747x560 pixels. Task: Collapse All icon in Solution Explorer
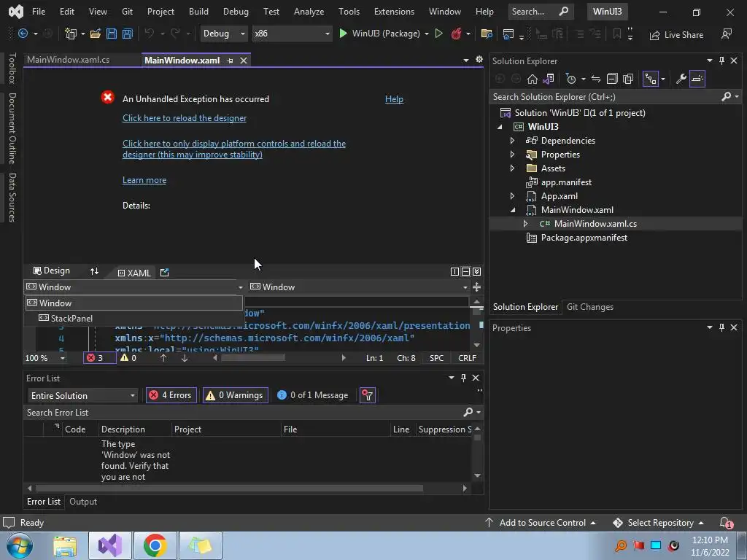point(612,79)
